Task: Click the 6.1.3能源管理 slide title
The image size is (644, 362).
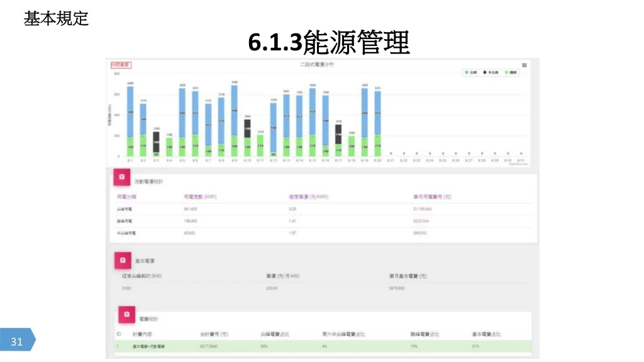Action: coord(329,42)
